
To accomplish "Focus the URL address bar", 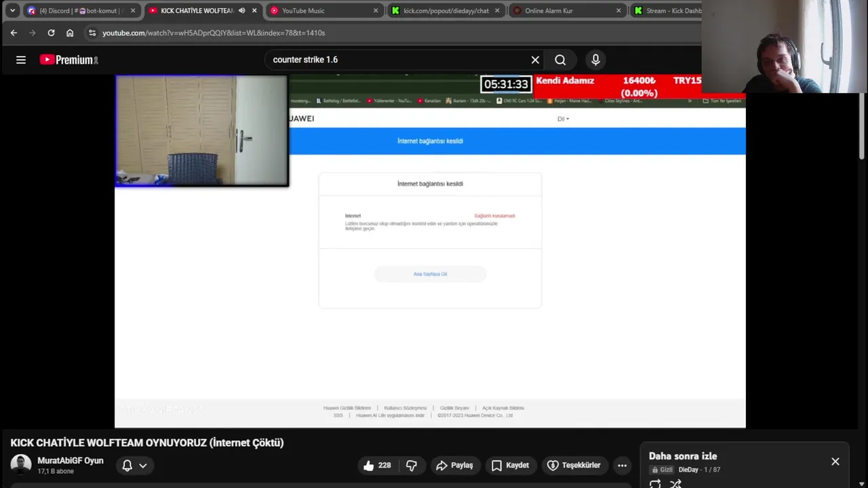I will pos(393,33).
